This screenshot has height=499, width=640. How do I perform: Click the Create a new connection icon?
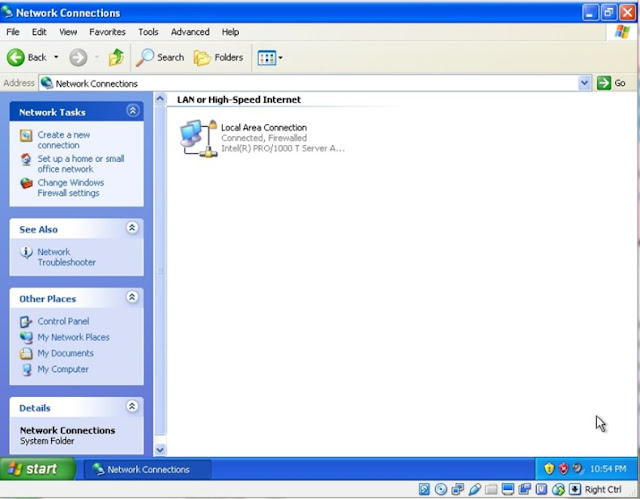[x=26, y=135]
